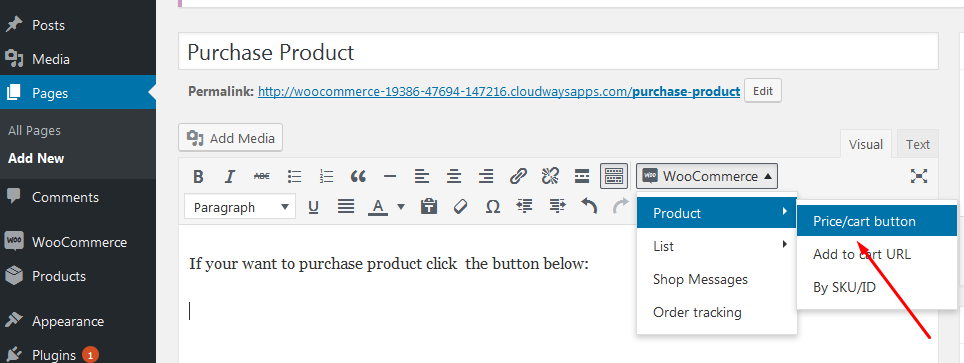Apply text color with the A icon
This screenshot has height=363, width=964.
[377, 207]
